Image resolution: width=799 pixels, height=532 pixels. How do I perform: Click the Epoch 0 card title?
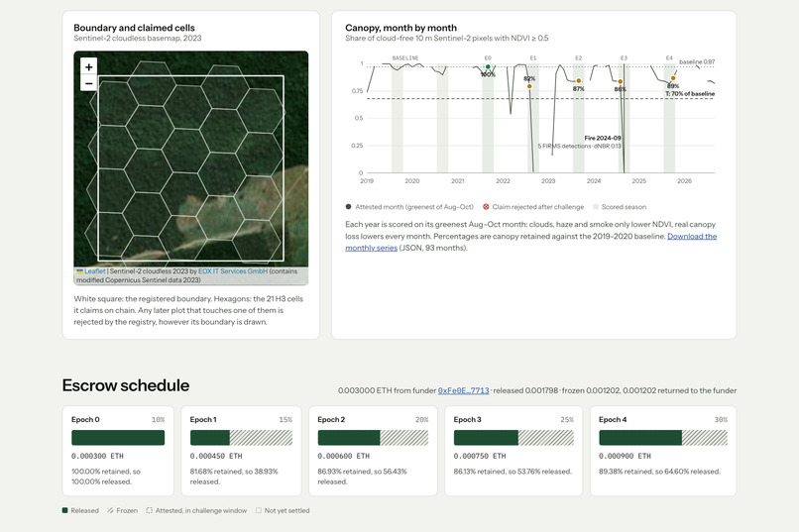(85, 419)
